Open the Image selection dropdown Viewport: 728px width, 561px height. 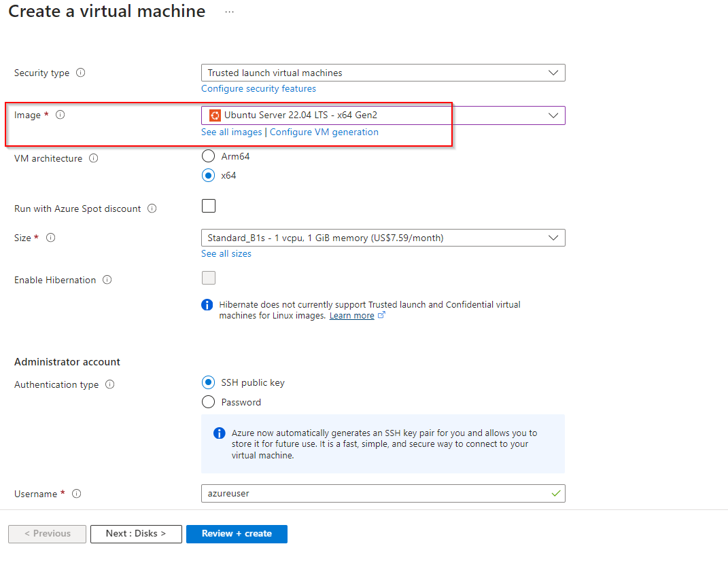click(383, 115)
